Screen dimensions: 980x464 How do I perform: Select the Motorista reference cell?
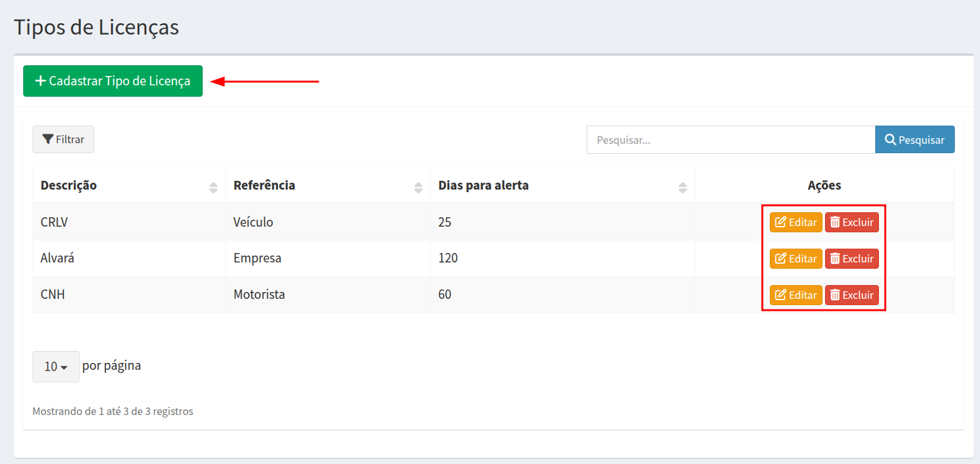(259, 295)
